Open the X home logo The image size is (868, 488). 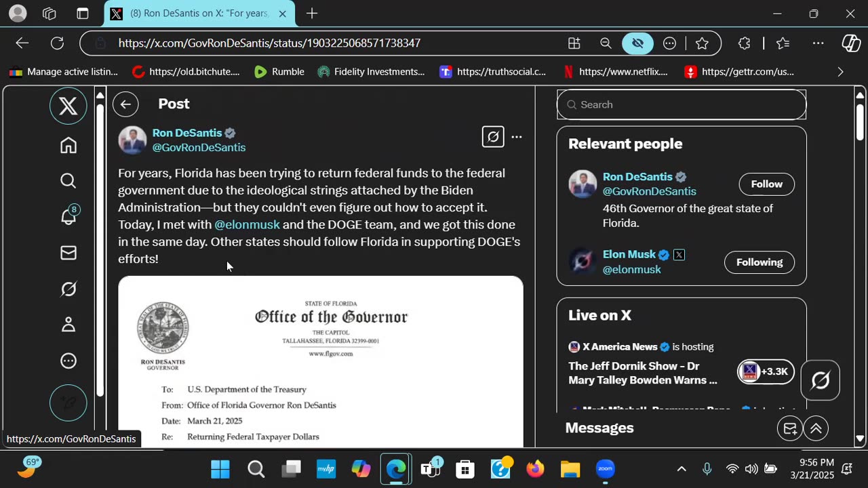[68, 106]
